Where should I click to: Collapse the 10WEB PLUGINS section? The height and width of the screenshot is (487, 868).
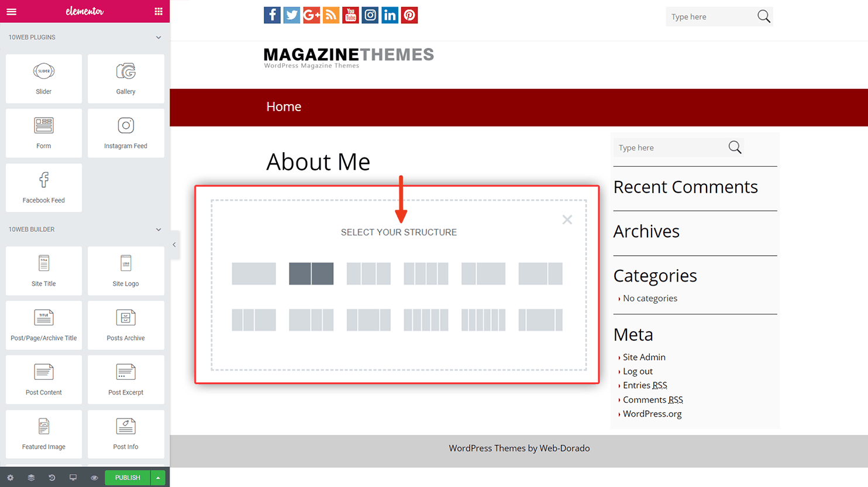[159, 37]
